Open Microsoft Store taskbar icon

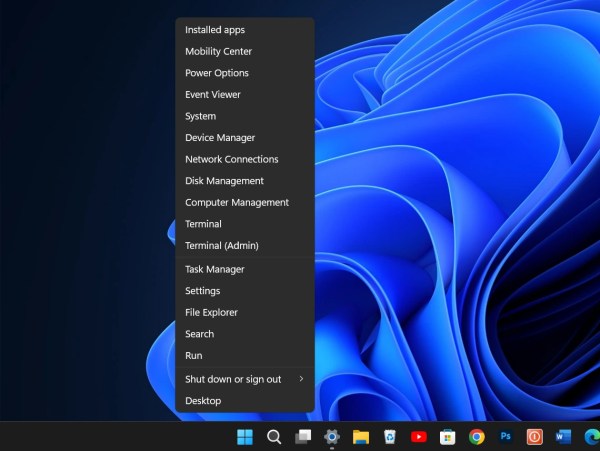[449, 437]
